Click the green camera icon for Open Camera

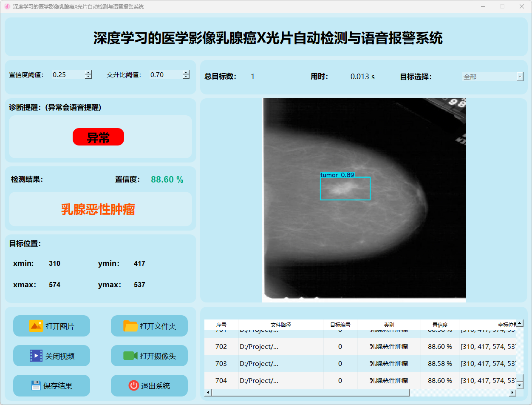[130, 356]
